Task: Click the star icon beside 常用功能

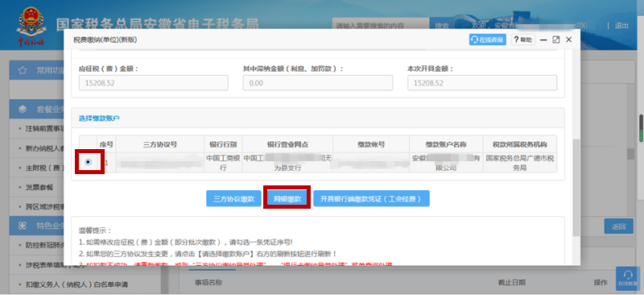Action: pyautogui.click(x=23, y=71)
